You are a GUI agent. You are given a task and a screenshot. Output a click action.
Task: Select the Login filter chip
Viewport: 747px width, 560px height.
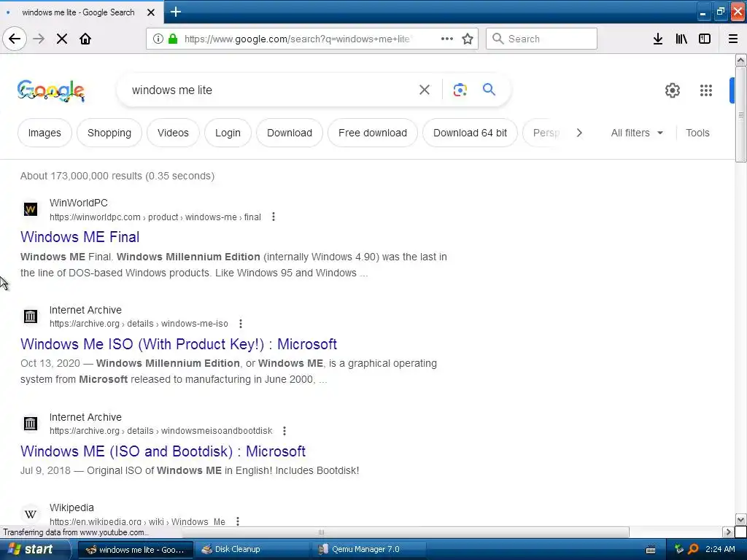(228, 133)
